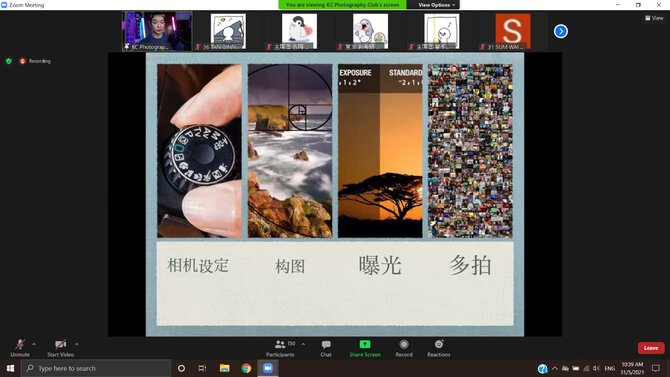Click the blue help icon in system tray
670x377 pixels.
tap(543, 368)
